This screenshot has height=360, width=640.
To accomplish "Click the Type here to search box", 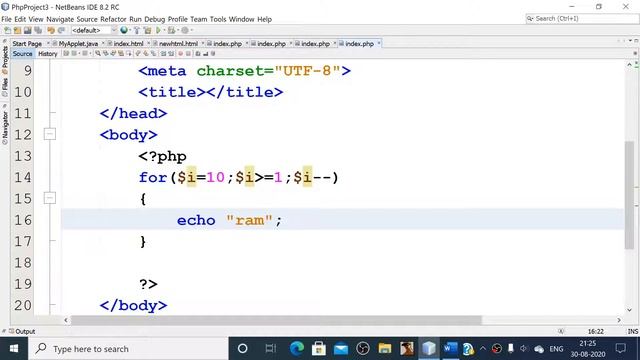I will click(128, 349).
